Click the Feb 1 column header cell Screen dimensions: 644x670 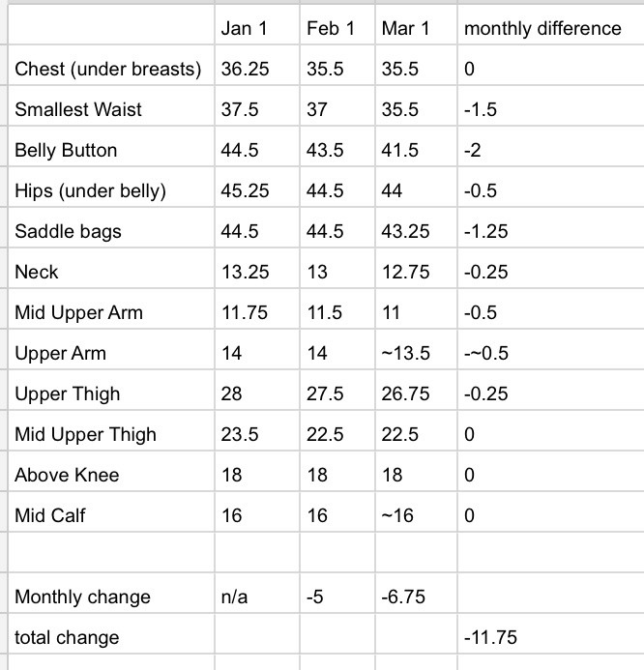(x=331, y=28)
